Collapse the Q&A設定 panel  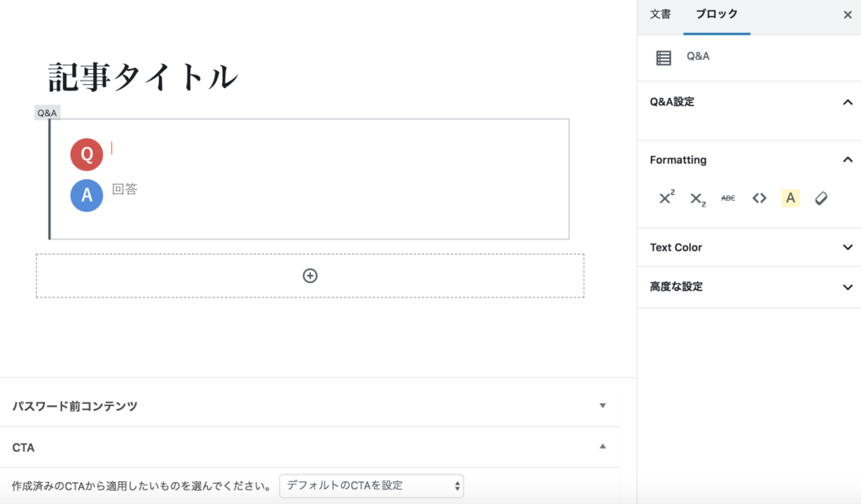pyautogui.click(x=847, y=102)
